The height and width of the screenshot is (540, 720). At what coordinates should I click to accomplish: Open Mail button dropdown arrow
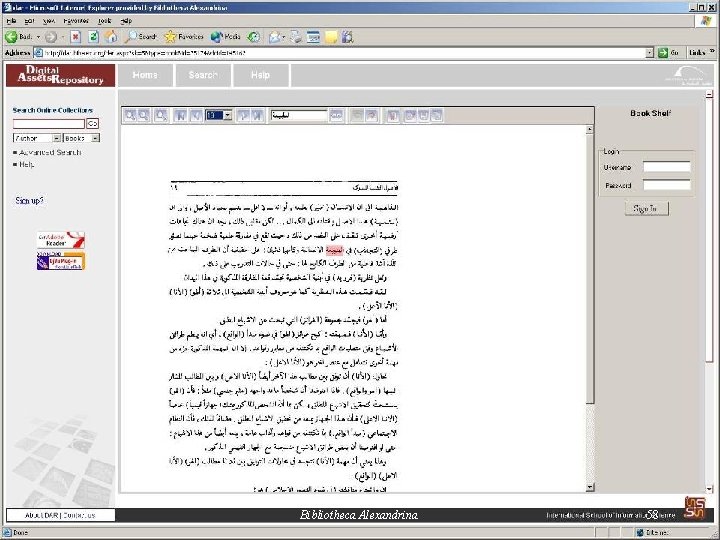pos(283,37)
